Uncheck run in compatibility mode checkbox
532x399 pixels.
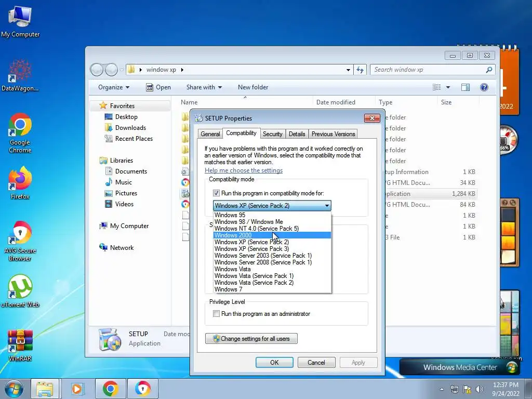(x=216, y=193)
